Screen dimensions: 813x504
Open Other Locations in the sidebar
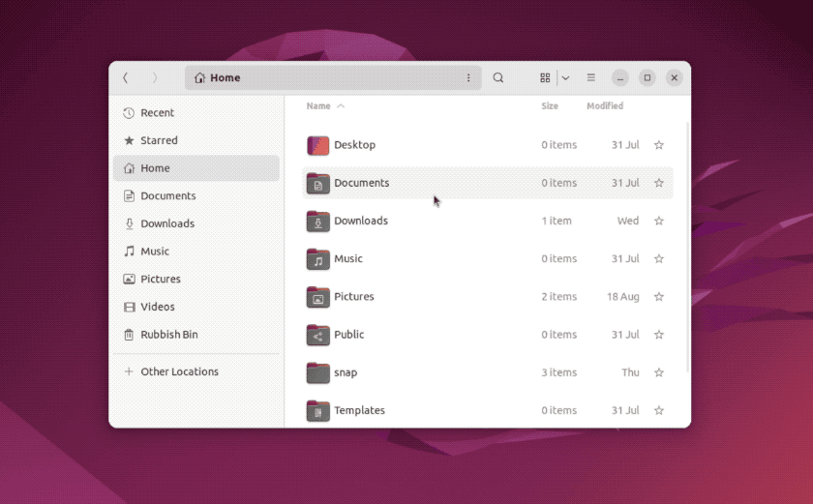tap(196, 371)
